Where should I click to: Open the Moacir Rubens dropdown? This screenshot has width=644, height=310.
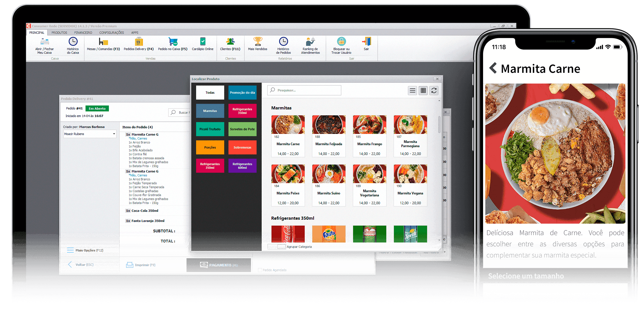[x=90, y=134]
